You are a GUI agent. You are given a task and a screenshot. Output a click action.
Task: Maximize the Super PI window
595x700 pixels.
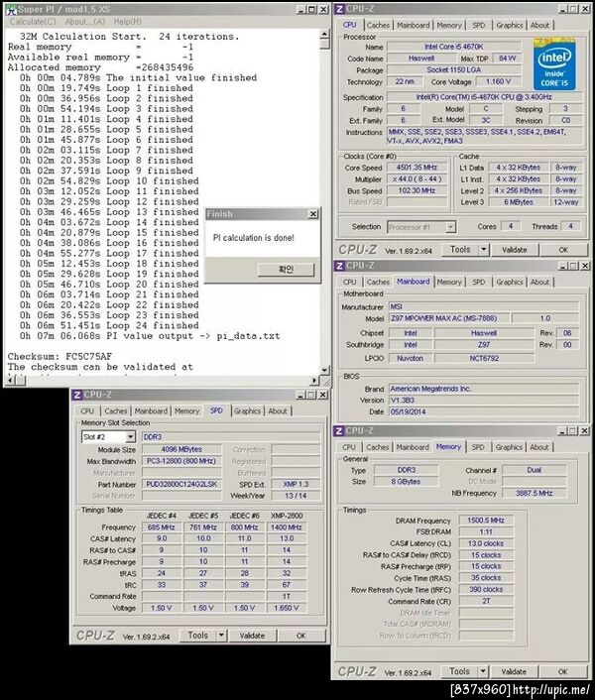[311, 9]
